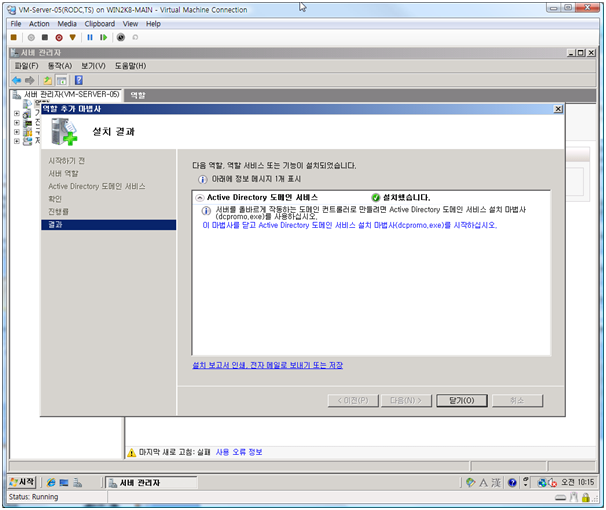Click 서버 관리자 taskbar button
606x510 pixels.
[152, 483]
